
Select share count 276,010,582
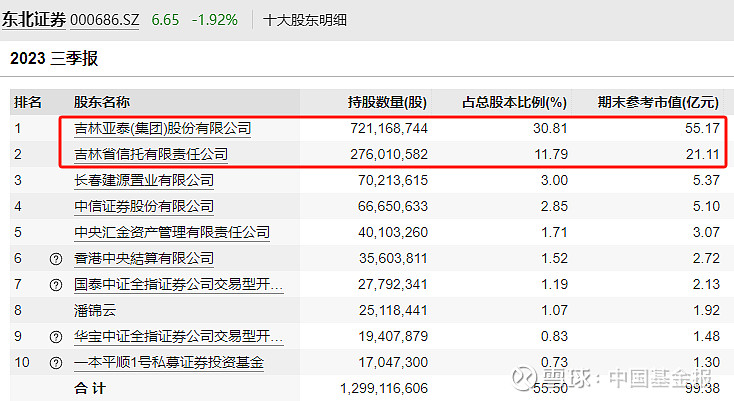click(x=389, y=154)
